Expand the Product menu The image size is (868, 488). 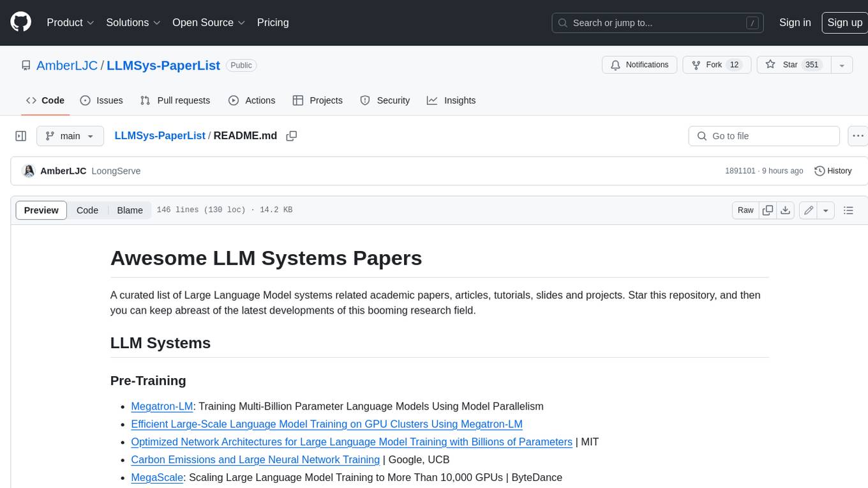point(70,22)
